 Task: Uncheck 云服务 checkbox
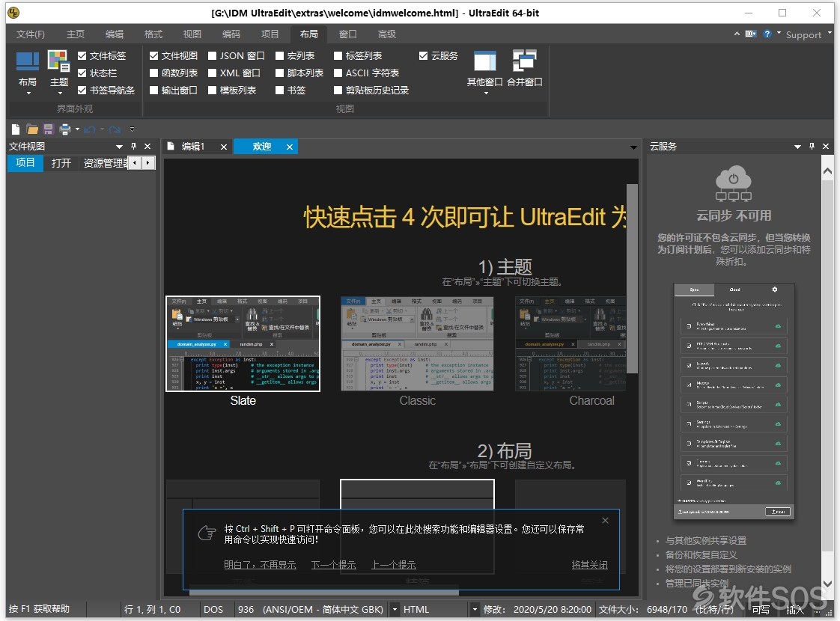[423, 55]
